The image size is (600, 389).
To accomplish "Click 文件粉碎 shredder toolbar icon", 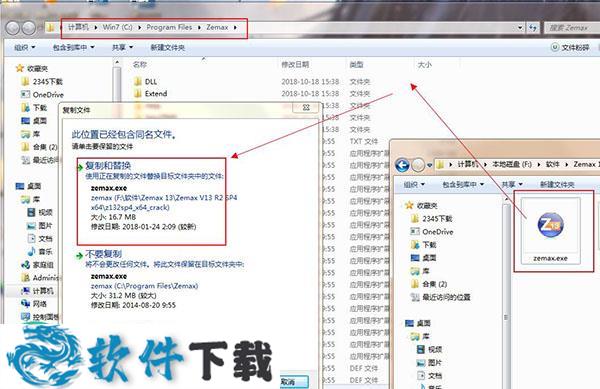I will [570, 47].
